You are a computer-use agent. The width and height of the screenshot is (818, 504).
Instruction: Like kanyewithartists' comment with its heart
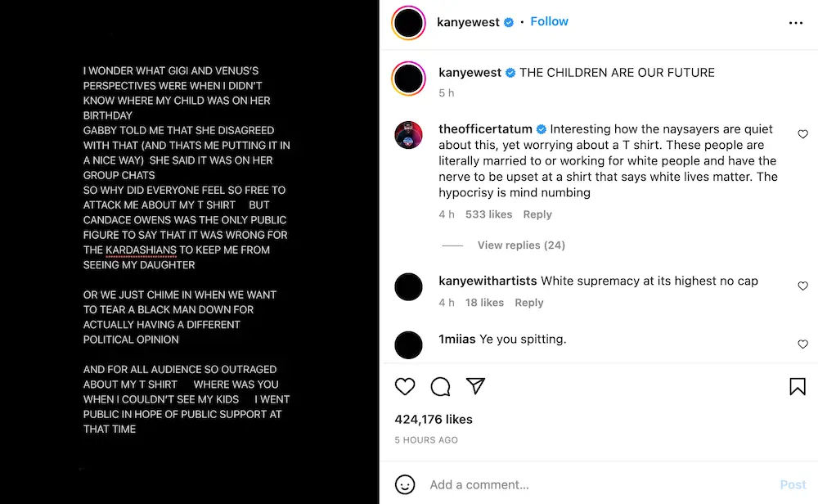pyautogui.click(x=802, y=286)
